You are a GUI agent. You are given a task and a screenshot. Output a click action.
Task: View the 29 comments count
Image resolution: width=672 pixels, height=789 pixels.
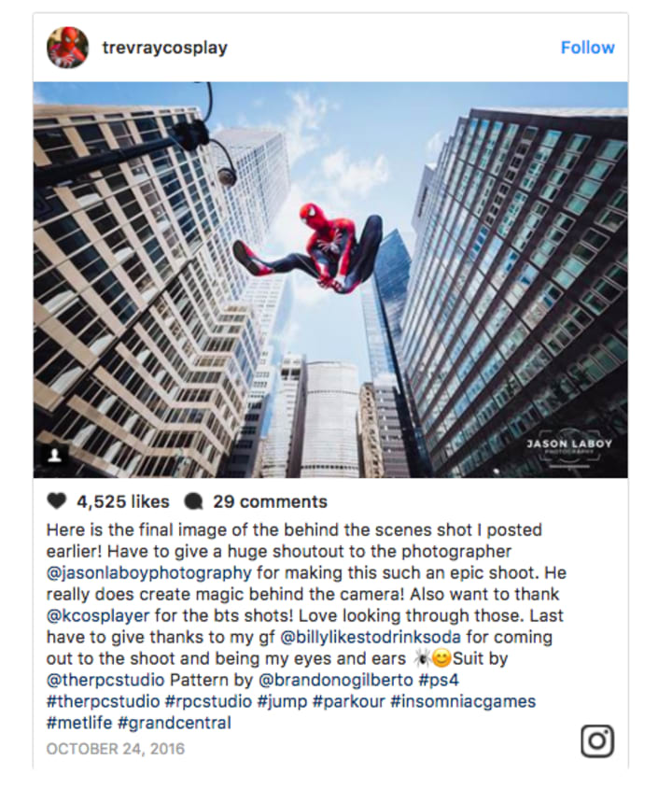coord(270,501)
